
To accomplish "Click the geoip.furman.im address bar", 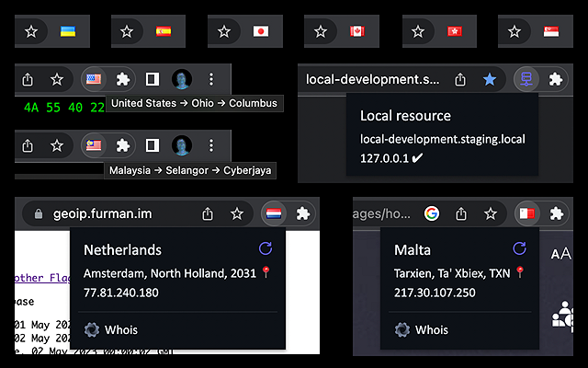I will click(x=110, y=213).
